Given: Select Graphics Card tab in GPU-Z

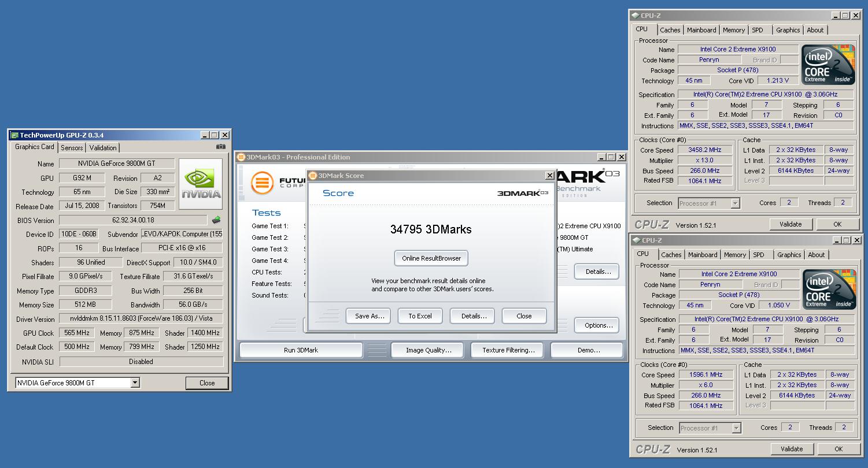Looking at the screenshot, I should pyautogui.click(x=35, y=147).
